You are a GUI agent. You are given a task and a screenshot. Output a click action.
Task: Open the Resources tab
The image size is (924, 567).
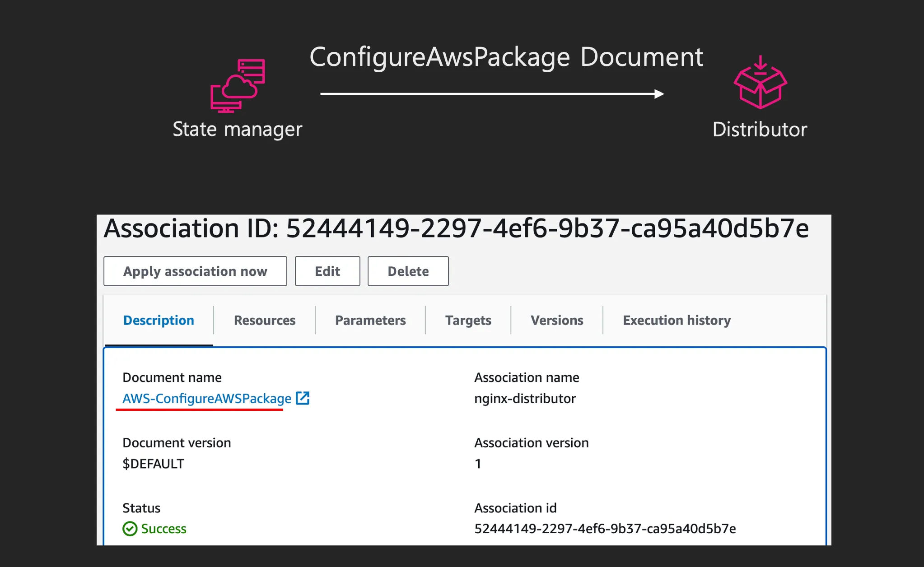[x=264, y=320]
